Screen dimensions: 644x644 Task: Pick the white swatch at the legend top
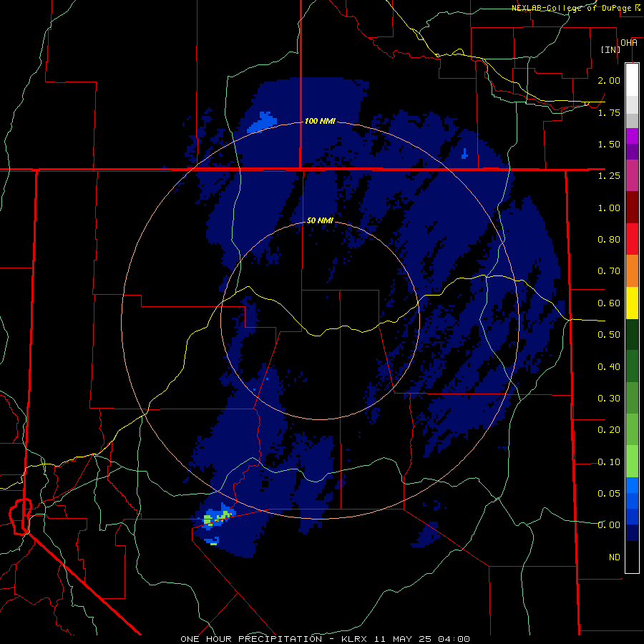point(632,79)
